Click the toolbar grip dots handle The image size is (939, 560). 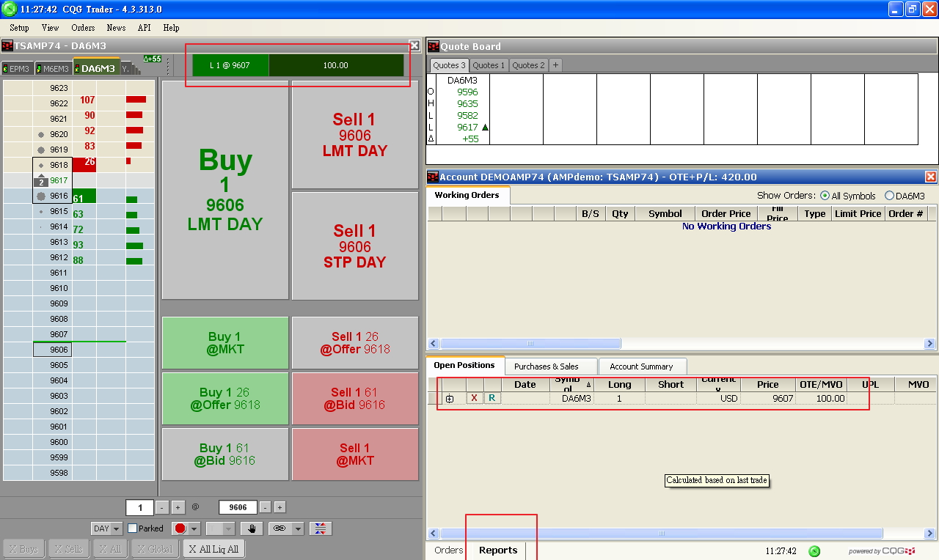(x=169, y=66)
